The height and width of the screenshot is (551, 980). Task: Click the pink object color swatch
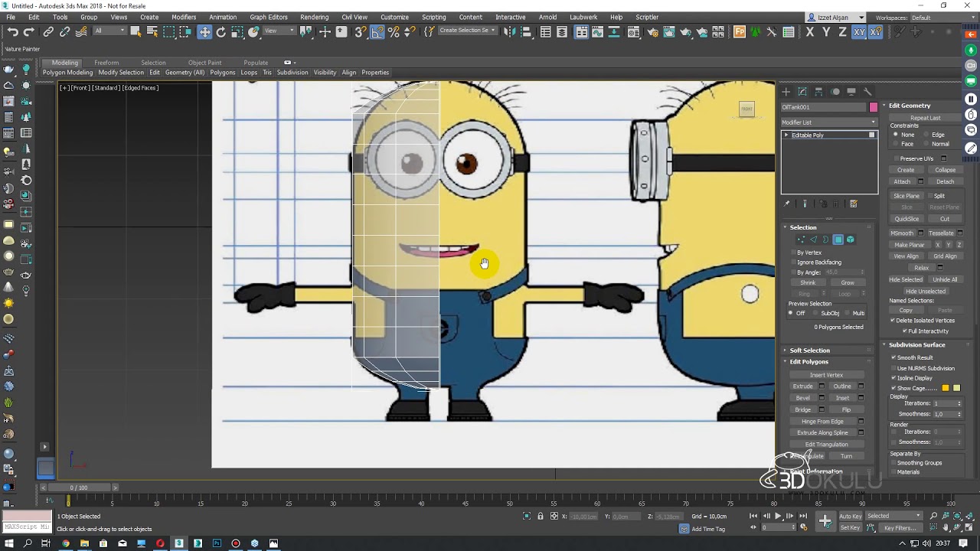[x=874, y=107]
